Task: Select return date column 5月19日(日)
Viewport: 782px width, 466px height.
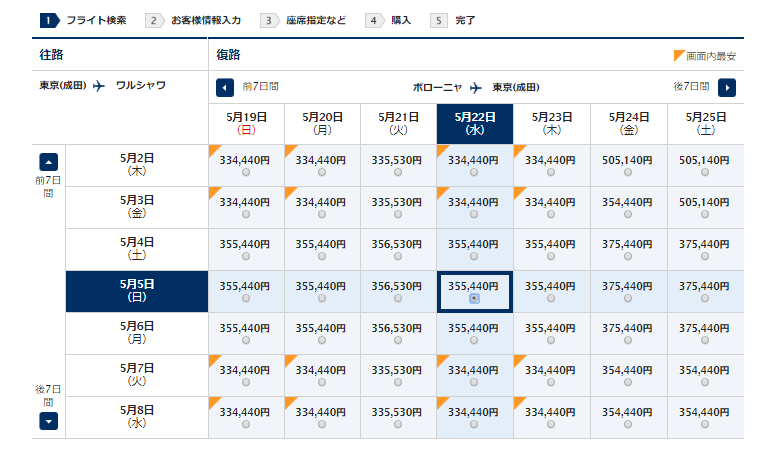Action: tap(246, 124)
